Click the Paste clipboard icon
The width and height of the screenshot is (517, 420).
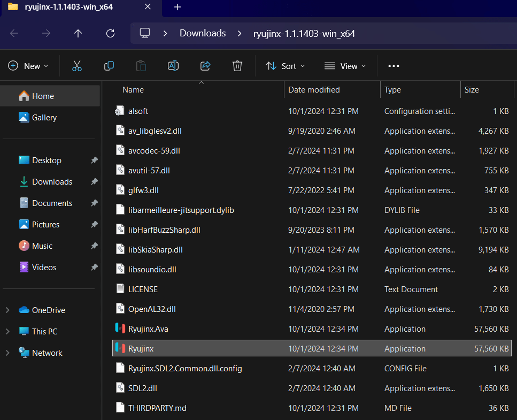tap(141, 66)
